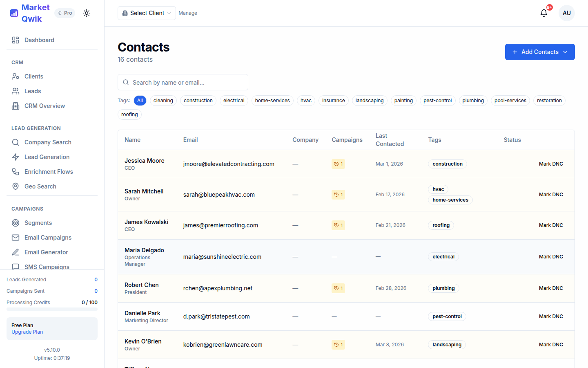Open the Dashboard from the sidebar
Screen dimensions: 588x368
pyautogui.click(x=39, y=40)
